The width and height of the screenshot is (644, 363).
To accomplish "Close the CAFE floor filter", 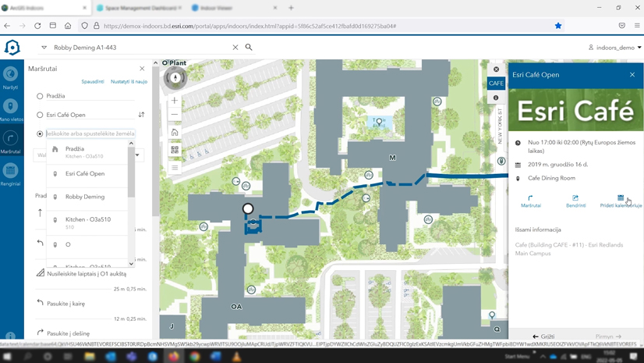I will coord(496,69).
